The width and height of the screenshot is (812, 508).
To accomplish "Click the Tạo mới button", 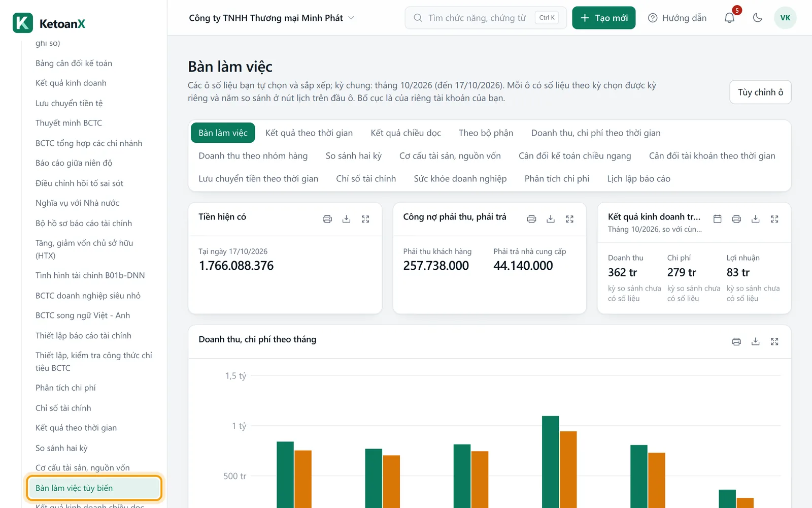I will pos(604,18).
